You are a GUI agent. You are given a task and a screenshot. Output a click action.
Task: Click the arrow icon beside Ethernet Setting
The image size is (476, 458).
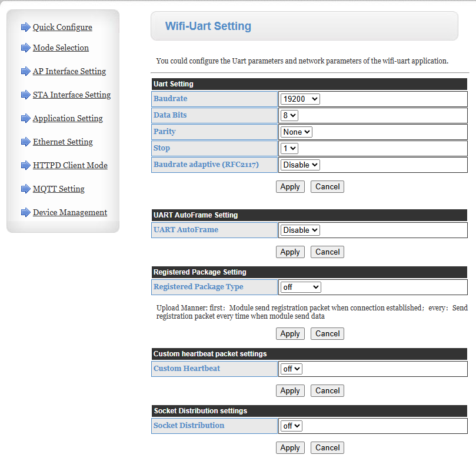click(x=25, y=142)
